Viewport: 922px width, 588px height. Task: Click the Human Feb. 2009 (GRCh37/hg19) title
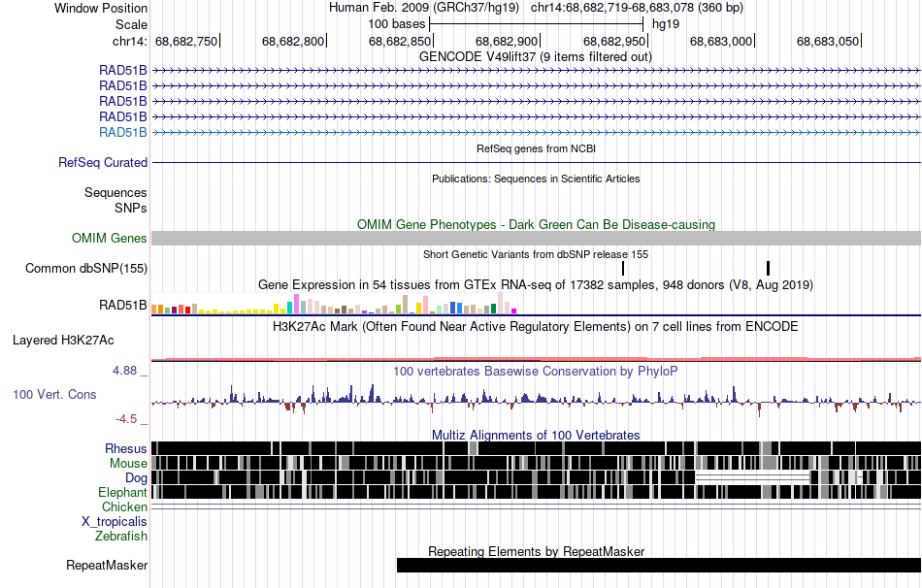[x=424, y=8]
